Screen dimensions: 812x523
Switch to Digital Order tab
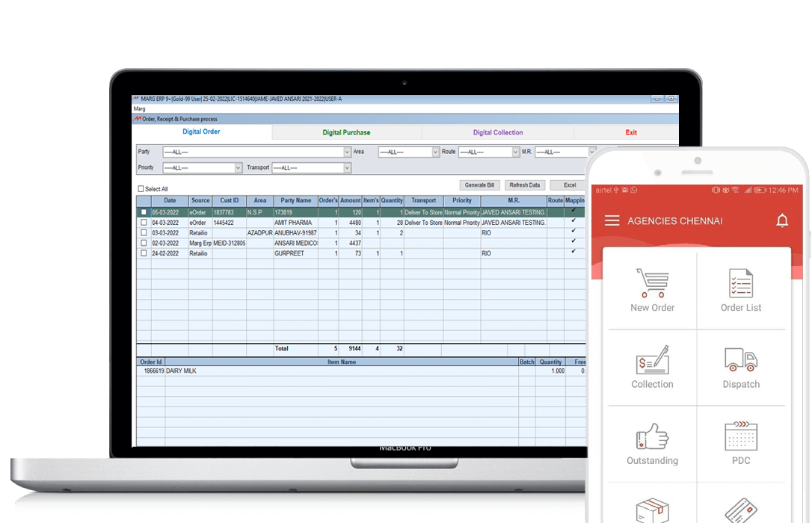pyautogui.click(x=201, y=131)
